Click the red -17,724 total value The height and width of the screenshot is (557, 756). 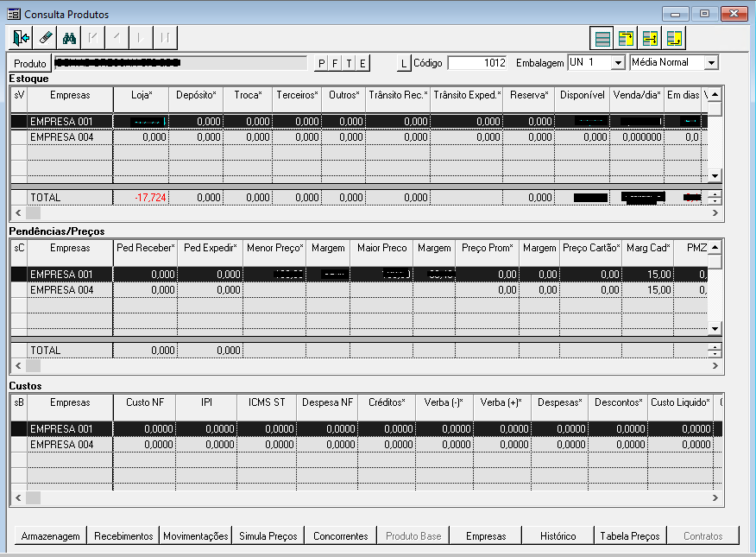[x=150, y=198]
